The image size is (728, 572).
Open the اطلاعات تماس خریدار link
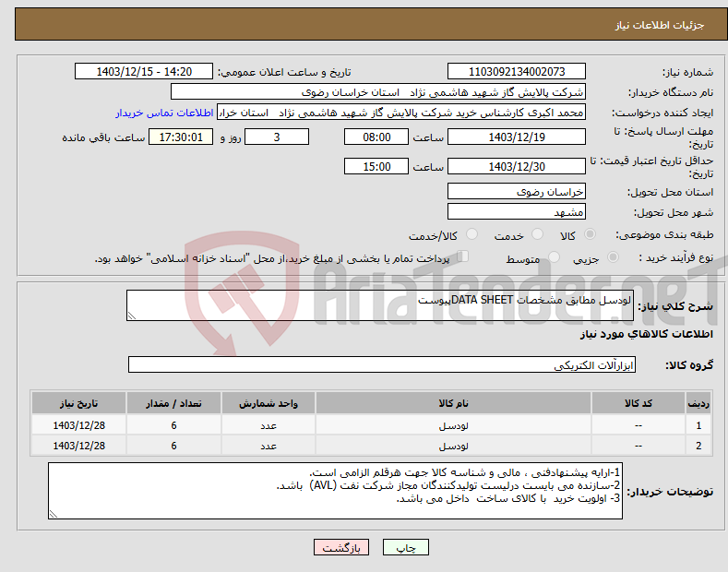coord(164,113)
